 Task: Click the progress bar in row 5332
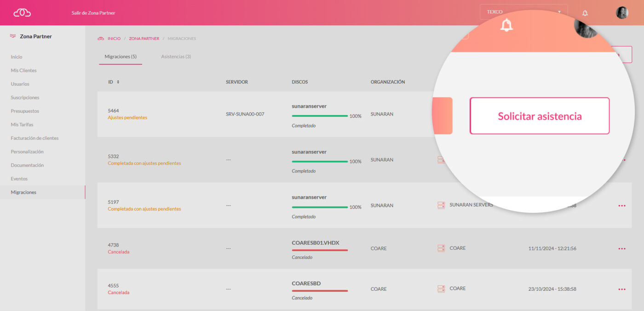[x=320, y=161]
